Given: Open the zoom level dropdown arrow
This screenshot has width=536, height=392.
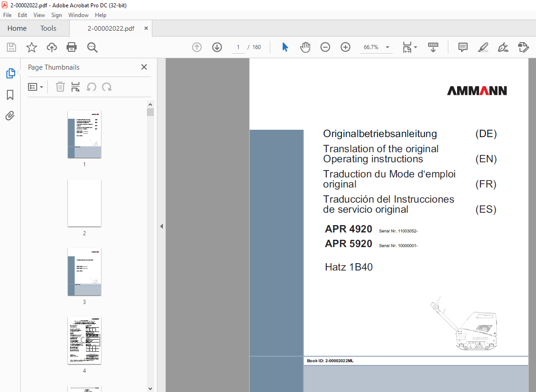Looking at the screenshot, I should [387, 47].
